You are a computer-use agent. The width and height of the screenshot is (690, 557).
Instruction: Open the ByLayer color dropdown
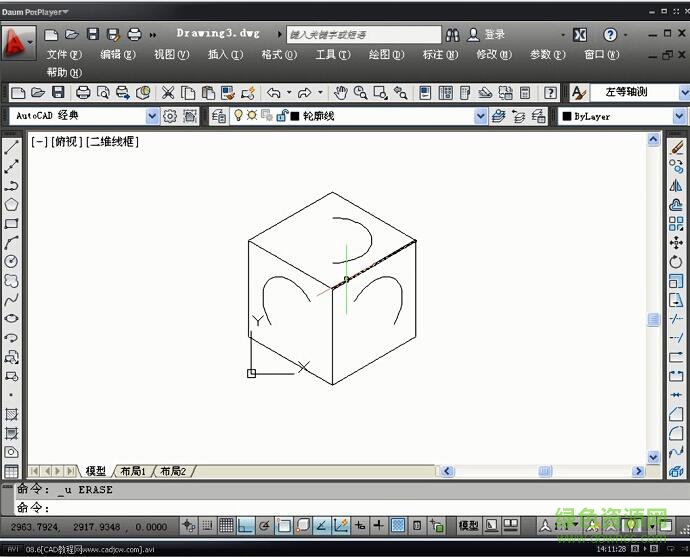pos(680,116)
